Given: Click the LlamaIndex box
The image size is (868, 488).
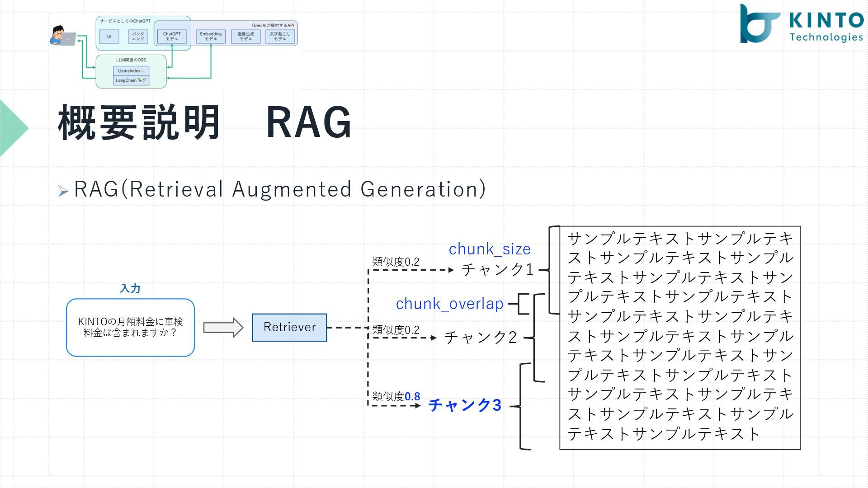Looking at the screenshot, I should (x=131, y=71).
